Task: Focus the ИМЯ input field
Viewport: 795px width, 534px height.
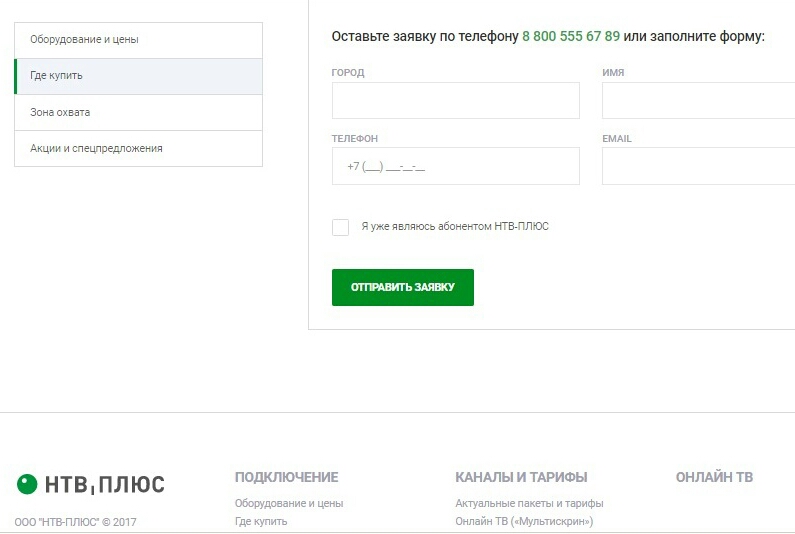Action: 699,100
